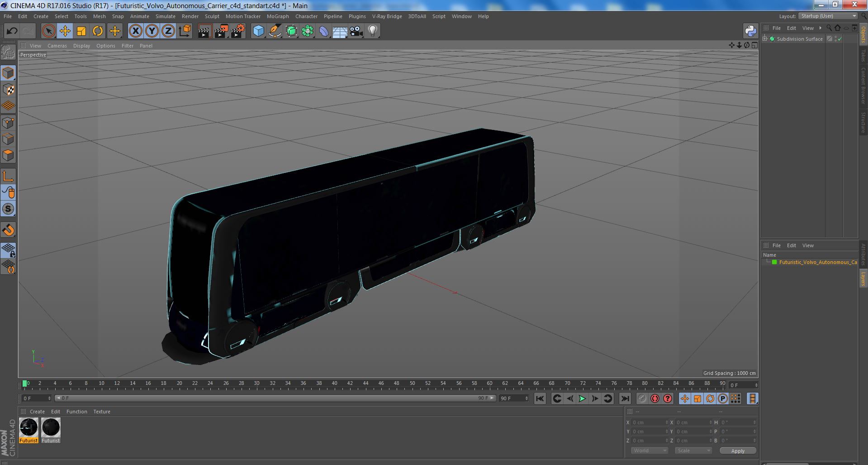Image resolution: width=868 pixels, height=465 pixels.
Task: Open the spline pen tool
Action: pyautogui.click(x=275, y=31)
